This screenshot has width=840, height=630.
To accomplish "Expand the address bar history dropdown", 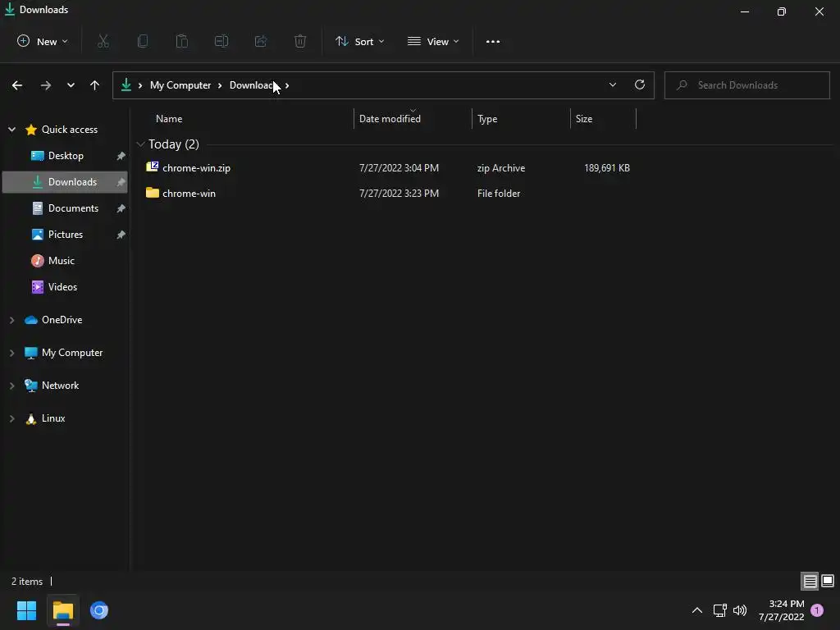I will pos(612,84).
